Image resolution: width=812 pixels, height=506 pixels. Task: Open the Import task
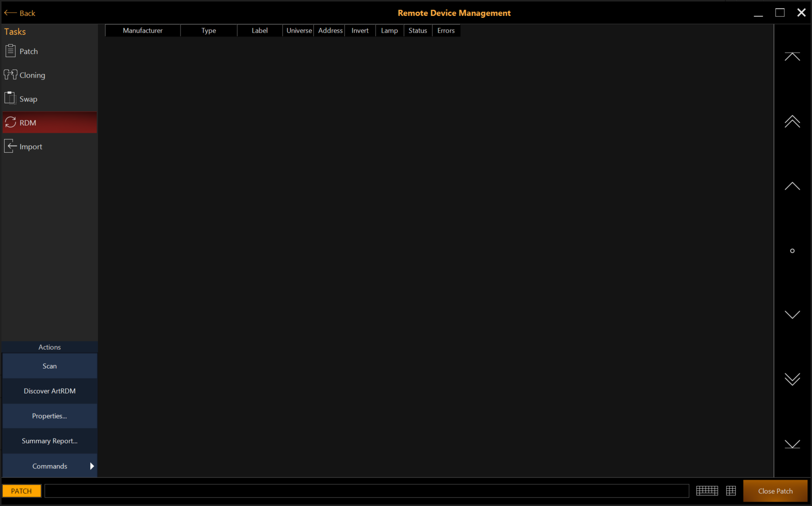tap(30, 147)
